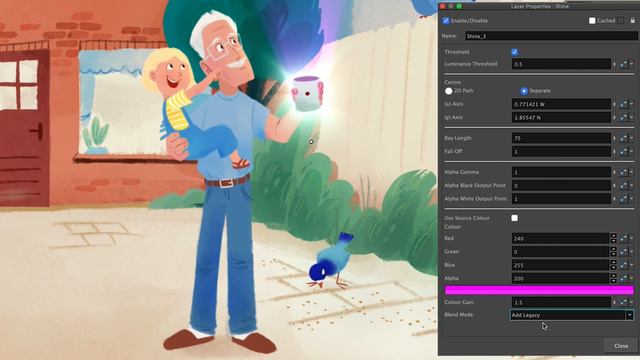Image resolution: width=640 pixels, height=360 pixels.
Task: Click the lock icon in Layer Properties
Action: point(633,20)
